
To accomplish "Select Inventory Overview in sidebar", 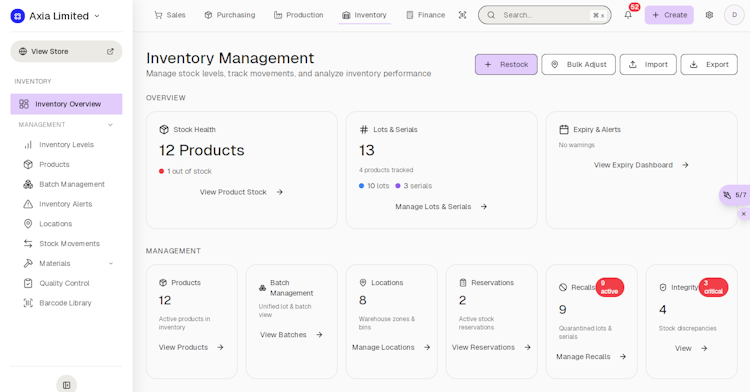I will (x=66, y=104).
